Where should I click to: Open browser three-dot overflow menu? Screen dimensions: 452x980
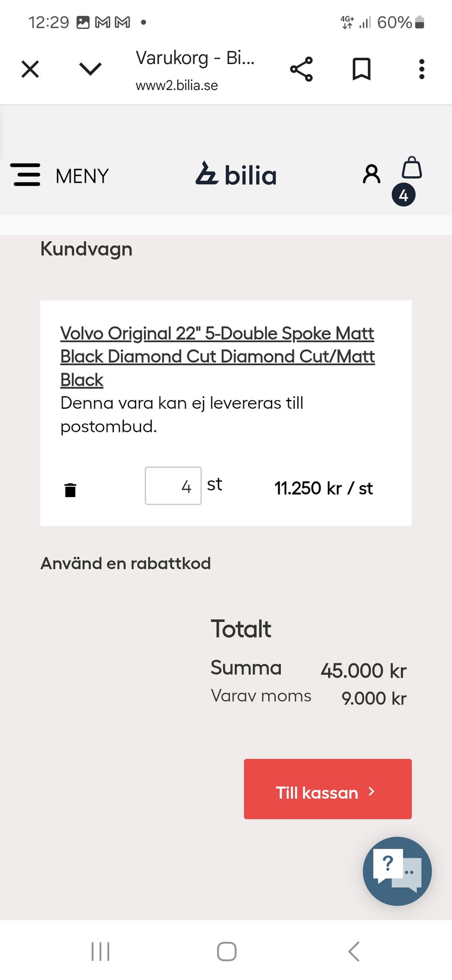[421, 69]
